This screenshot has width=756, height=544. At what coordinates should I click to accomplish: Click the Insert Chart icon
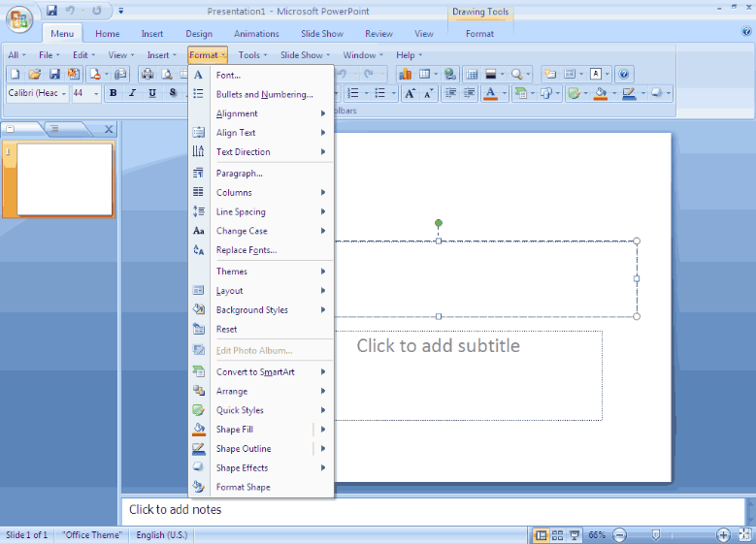(x=405, y=75)
